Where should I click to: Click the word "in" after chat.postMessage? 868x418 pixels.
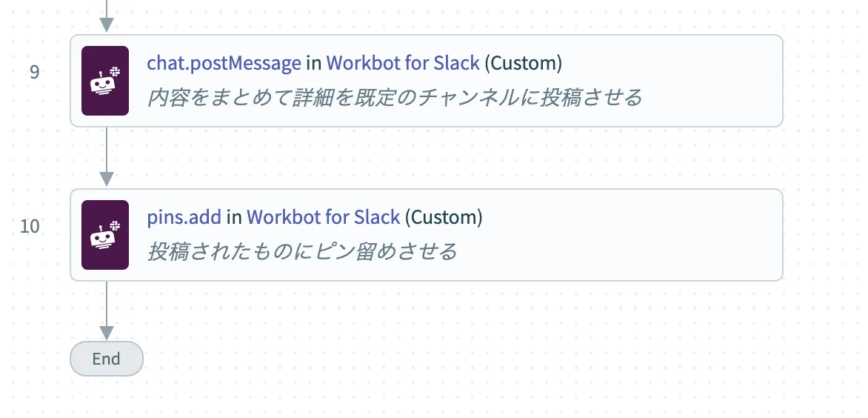tap(313, 63)
